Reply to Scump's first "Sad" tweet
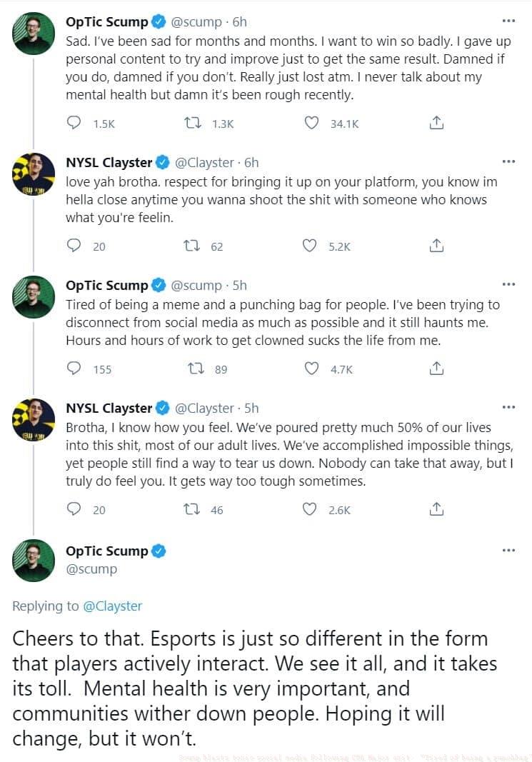Viewport: 532px width, 762px height. click(x=74, y=124)
